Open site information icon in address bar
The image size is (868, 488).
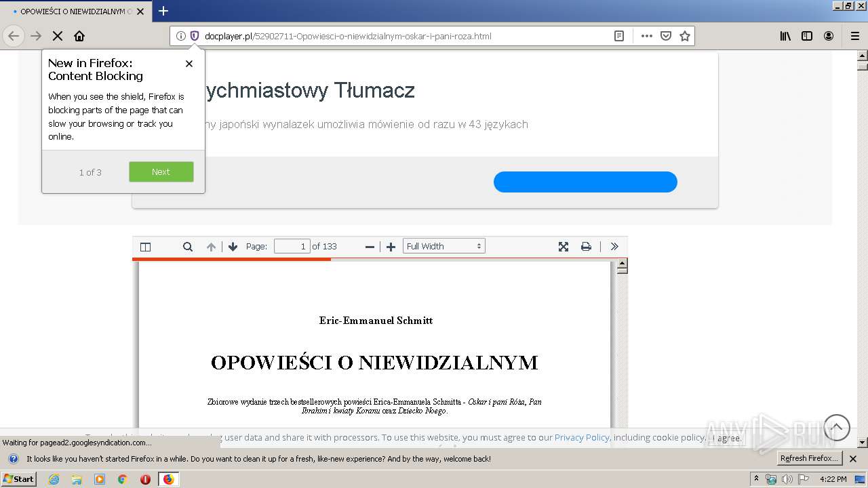(180, 36)
